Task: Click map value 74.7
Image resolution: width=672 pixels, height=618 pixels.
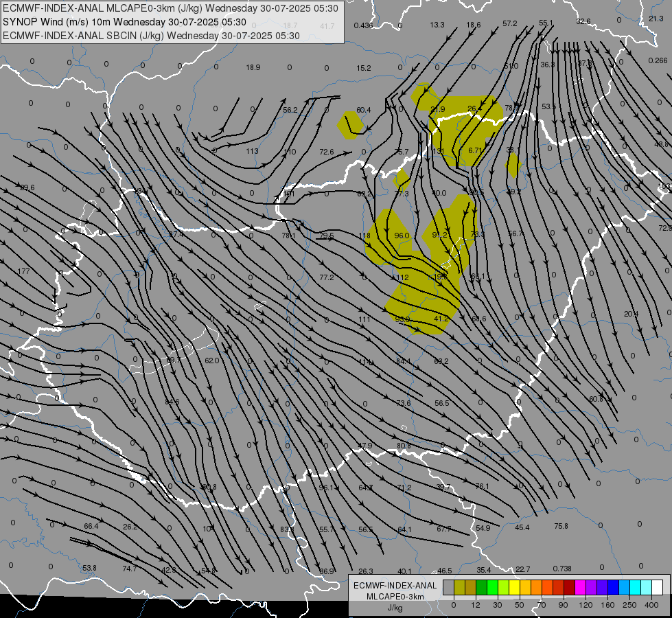Action: (x=130, y=569)
